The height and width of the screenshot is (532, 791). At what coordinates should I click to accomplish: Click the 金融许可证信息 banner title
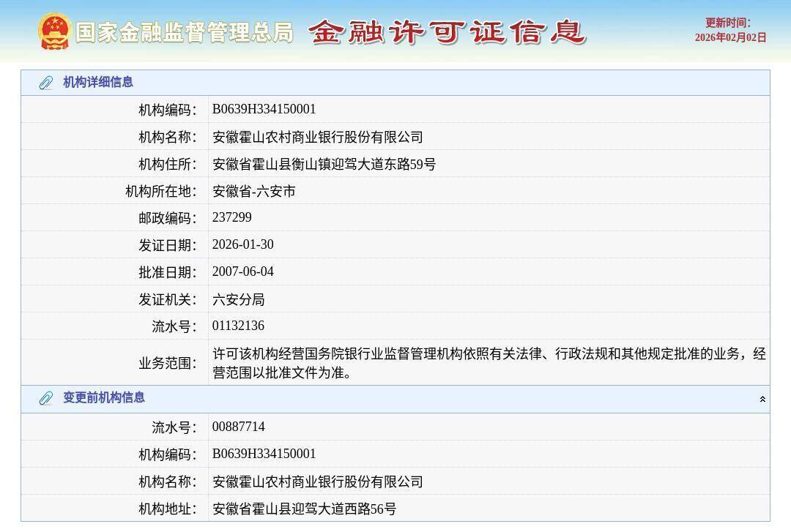447,32
